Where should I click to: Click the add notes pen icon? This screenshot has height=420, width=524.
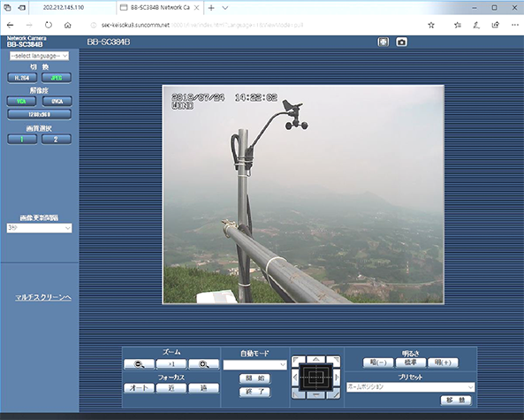[476, 25]
